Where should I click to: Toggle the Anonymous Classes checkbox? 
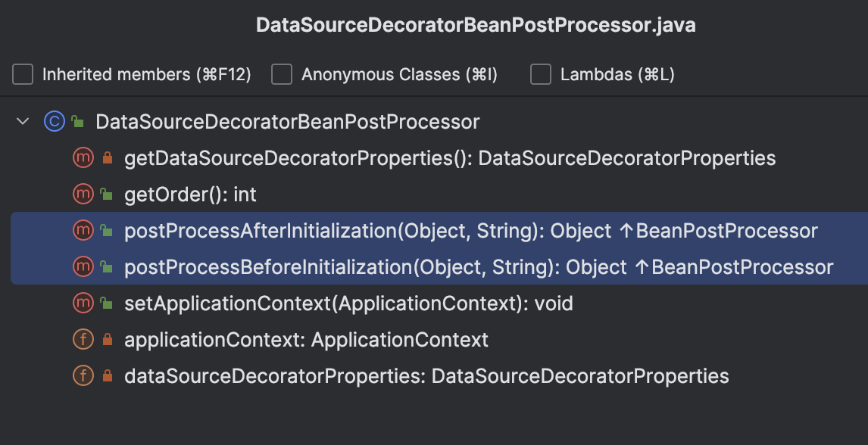(x=282, y=74)
